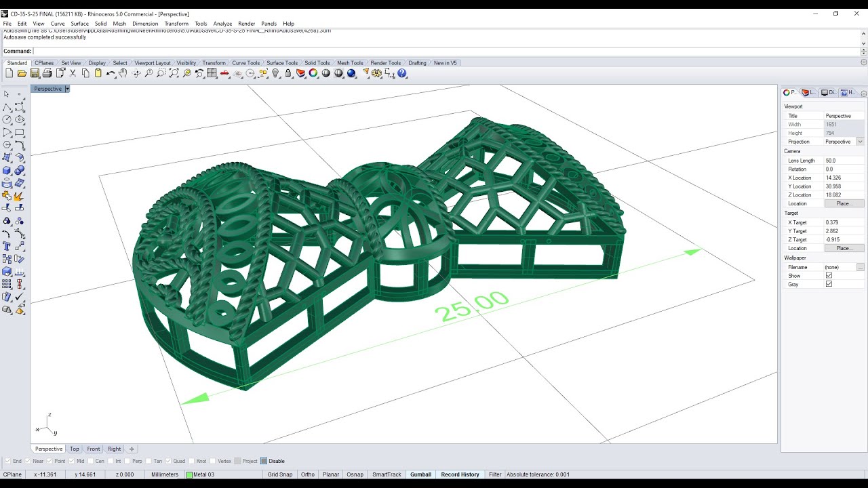Switch to the Top viewport tab
The image size is (868, 488).
pos(74,449)
